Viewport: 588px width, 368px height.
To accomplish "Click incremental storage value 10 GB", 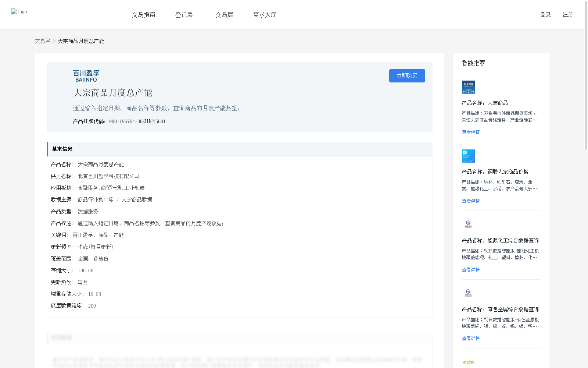I will [x=94, y=294].
